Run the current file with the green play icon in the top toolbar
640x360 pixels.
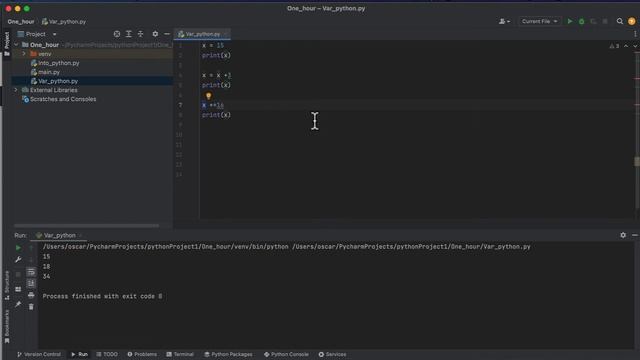tap(570, 21)
